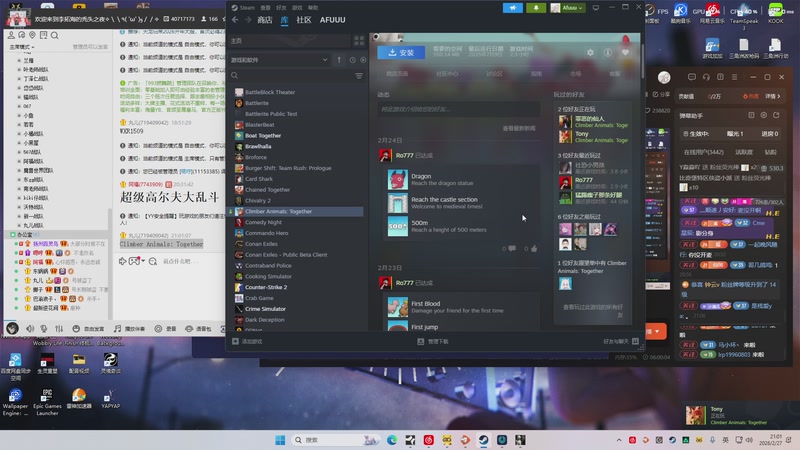Open the game icon dropdown arrow in YY chat input
800x450 pixels.
pos(143,261)
